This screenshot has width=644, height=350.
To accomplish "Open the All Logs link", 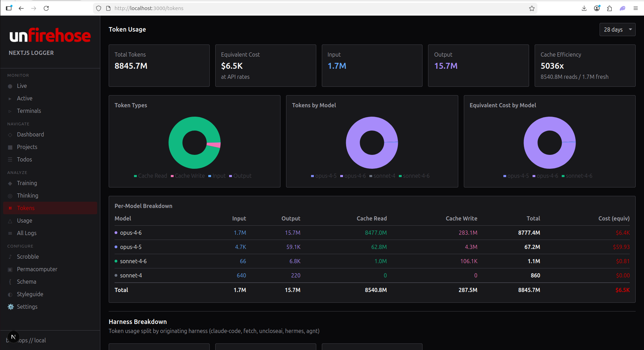I will pos(26,233).
